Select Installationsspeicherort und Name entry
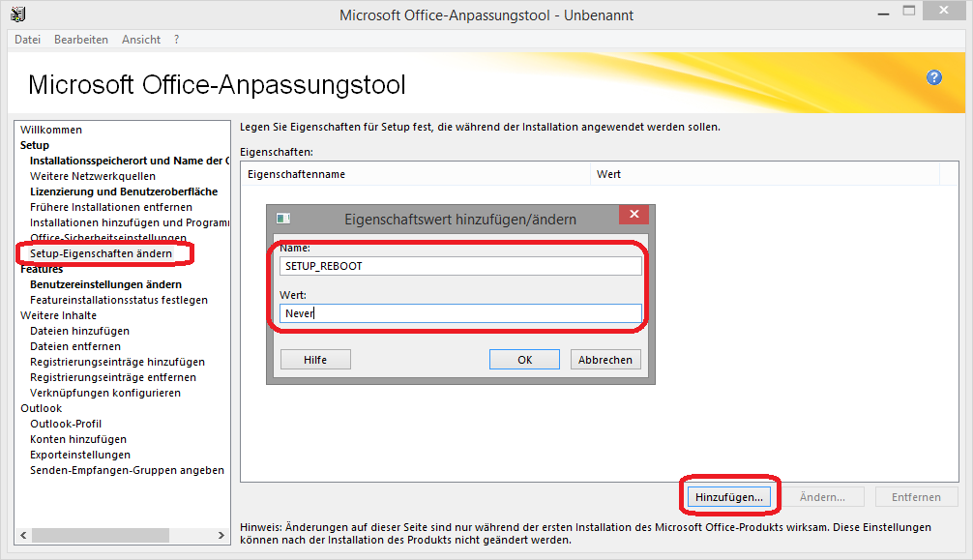Image resolution: width=973 pixels, height=560 pixels. (129, 161)
